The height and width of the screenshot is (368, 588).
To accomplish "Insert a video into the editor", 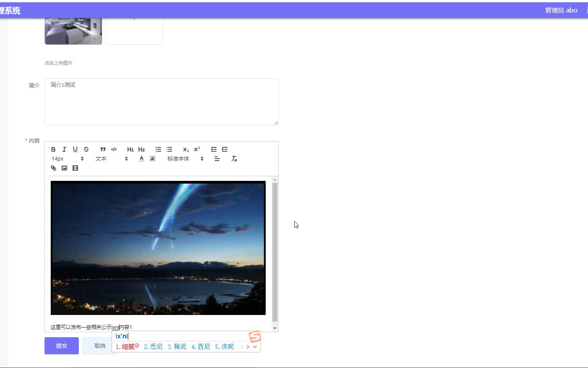I will click(x=75, y=168).
